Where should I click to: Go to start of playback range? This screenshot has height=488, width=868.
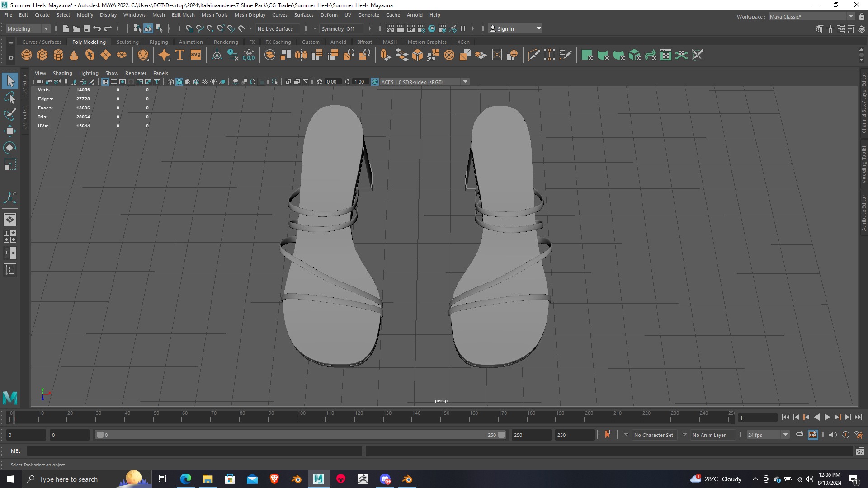[x=785, y=418]
